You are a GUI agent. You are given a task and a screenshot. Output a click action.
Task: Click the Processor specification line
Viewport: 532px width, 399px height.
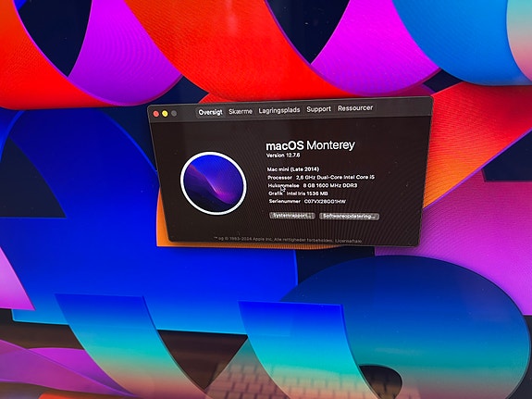tap(321, 177)
